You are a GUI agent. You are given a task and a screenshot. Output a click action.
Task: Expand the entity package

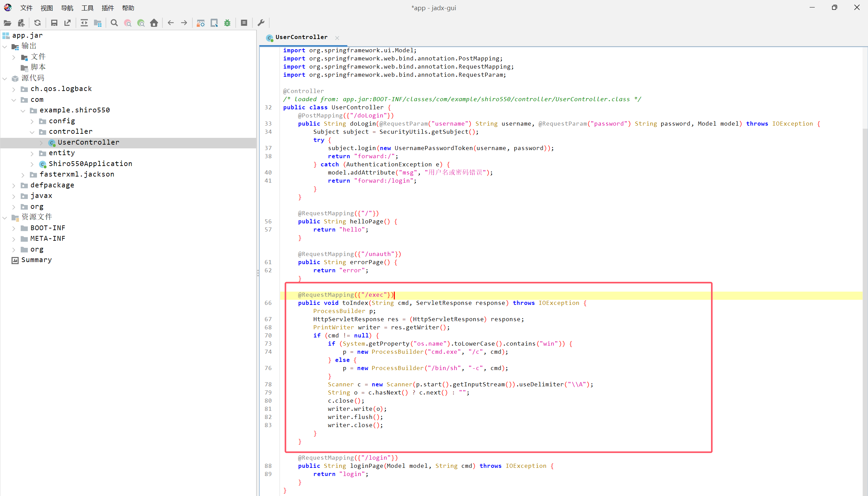tap(32, 153)
